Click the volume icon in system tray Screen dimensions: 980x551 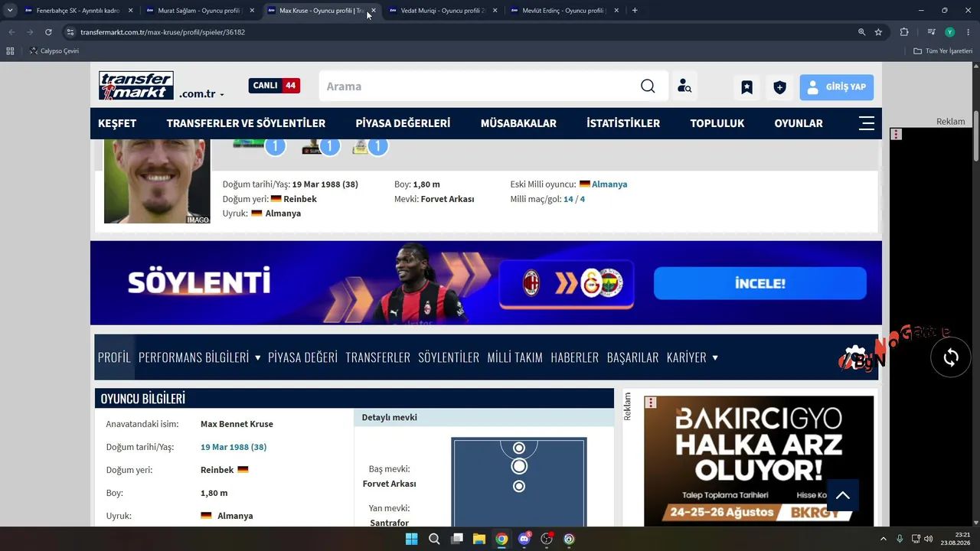coord(928,539)
